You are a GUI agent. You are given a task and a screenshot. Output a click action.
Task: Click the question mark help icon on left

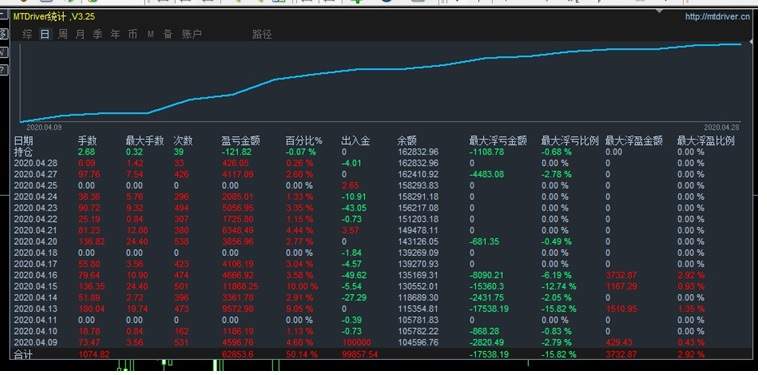[x=3, y=70]
